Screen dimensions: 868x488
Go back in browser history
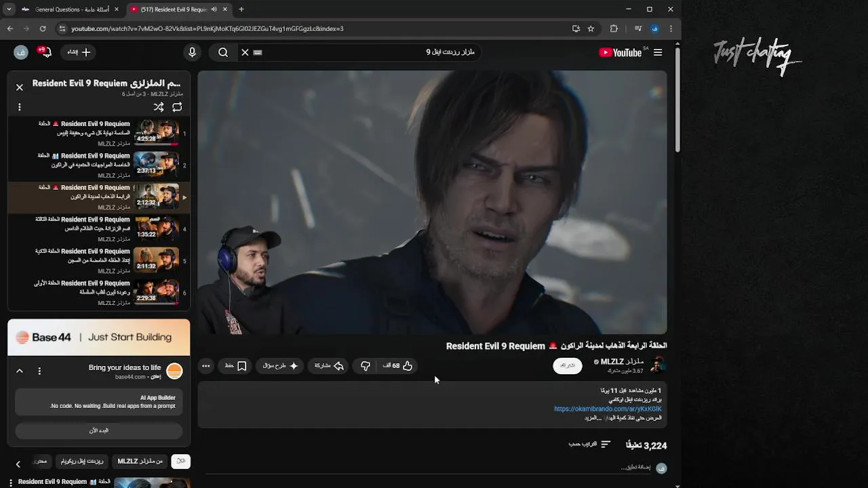[x=9, y=28]
